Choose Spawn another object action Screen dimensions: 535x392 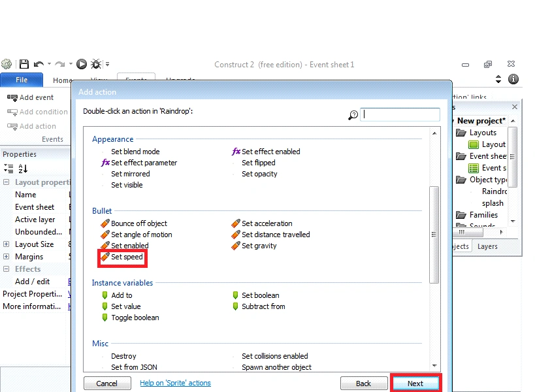(x=276, y=367)
